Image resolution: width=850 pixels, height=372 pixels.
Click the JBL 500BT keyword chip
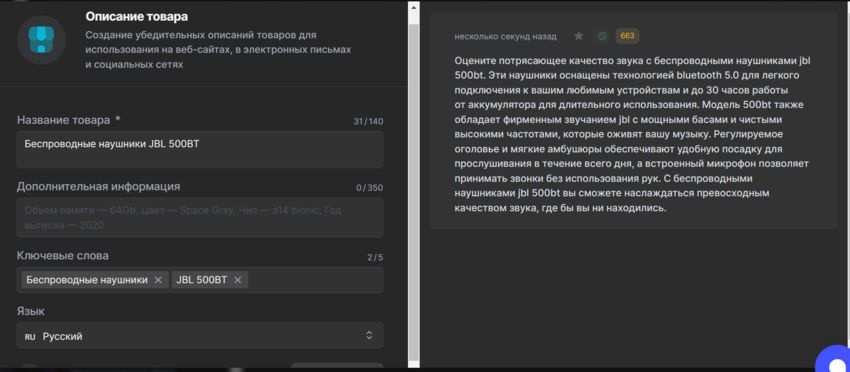(210, 280)
